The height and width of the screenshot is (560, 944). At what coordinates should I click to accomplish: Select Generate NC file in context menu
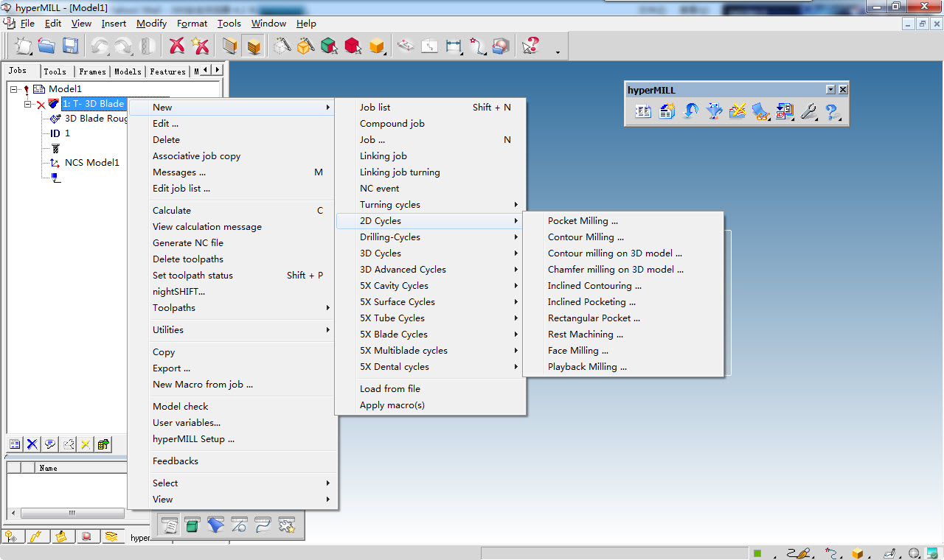tap(232, 243)
